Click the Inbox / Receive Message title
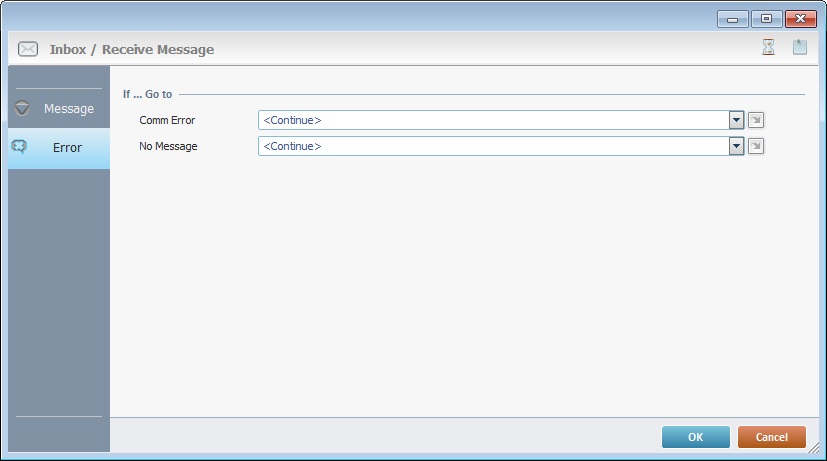Screen dimensions: 827x461 click(132, 49)
